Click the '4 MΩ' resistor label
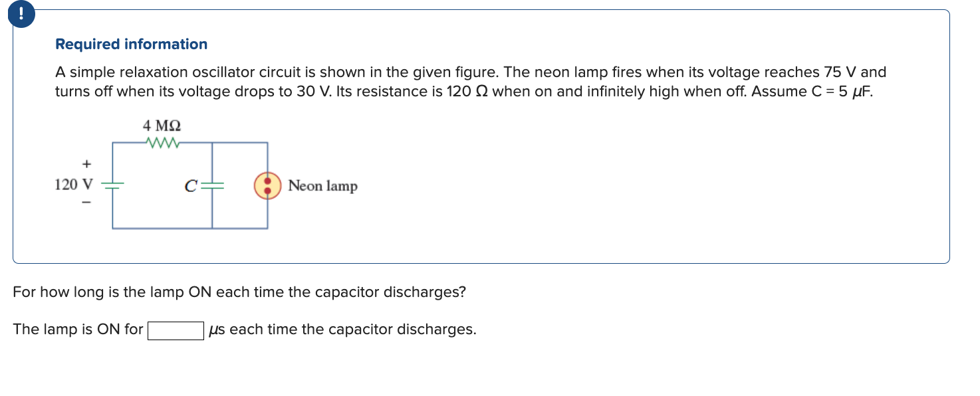980x396 pixels. coord(161,126)
